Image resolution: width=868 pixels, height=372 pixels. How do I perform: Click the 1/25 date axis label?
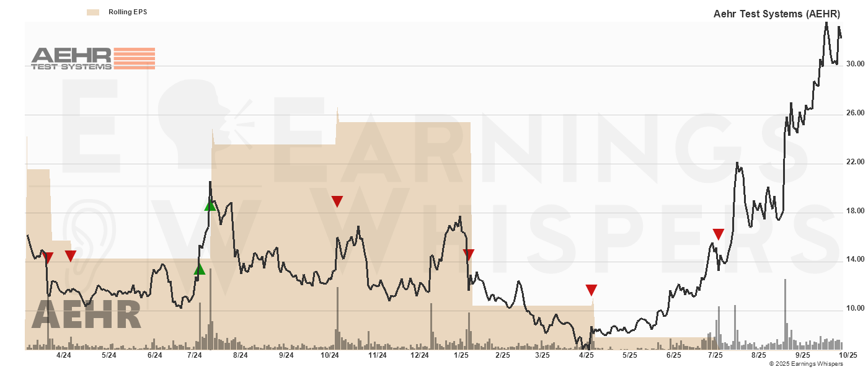(x=461, y=355)
